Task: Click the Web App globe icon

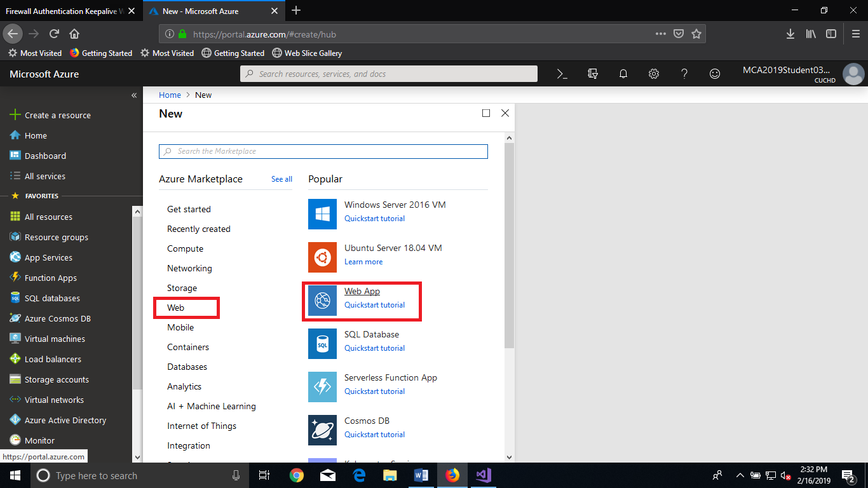Action: (x=322, y=301)
